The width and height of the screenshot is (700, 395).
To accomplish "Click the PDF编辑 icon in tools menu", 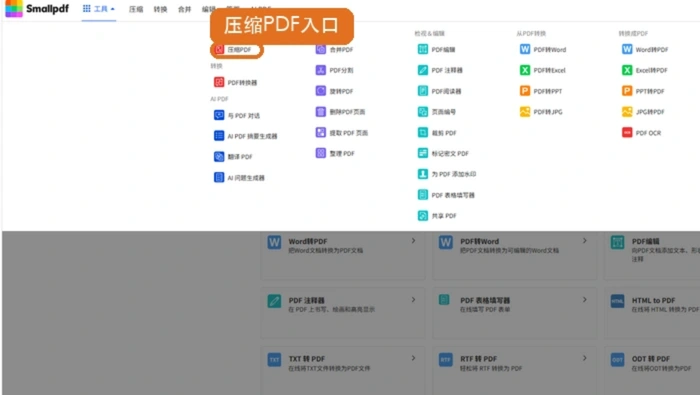I will tap(422, 49).
